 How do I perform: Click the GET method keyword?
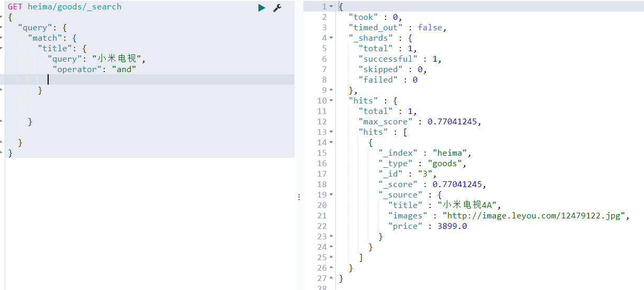pyautogui.click(x=15, y=7)
